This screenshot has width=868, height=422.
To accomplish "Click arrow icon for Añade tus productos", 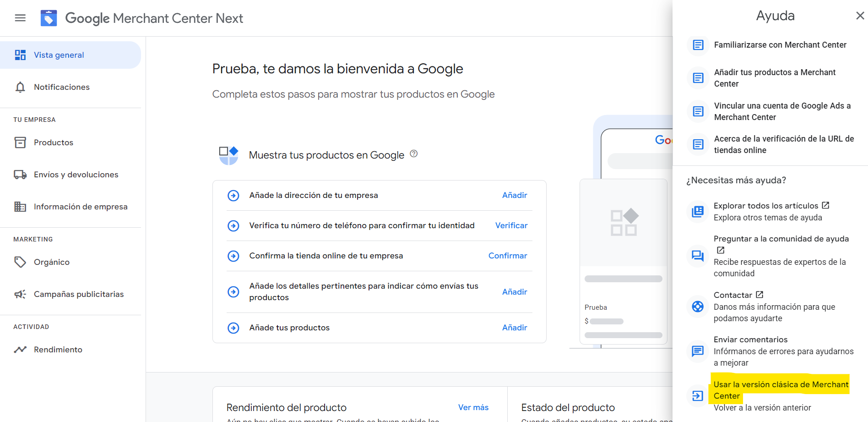I will (233, 328).
